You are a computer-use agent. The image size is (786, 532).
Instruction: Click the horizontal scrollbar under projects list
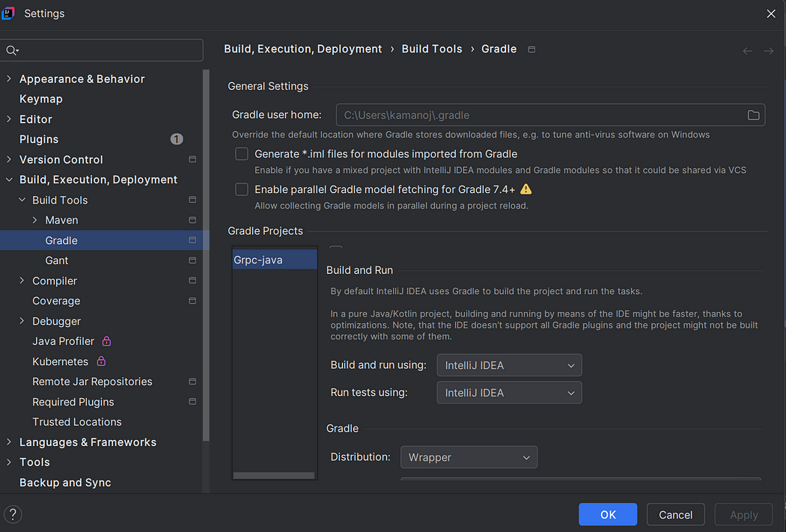point(274,475)
